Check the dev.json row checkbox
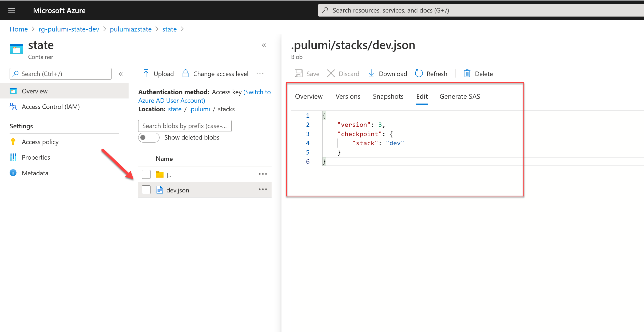The width and height of the screenshot is (644, 332). 146,190
